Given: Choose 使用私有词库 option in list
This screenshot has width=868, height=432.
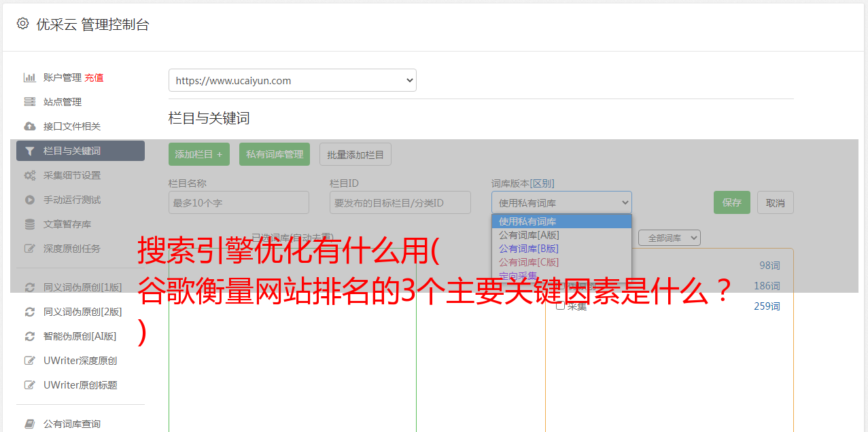Looking at the screenshot, I should pos(561,221).
